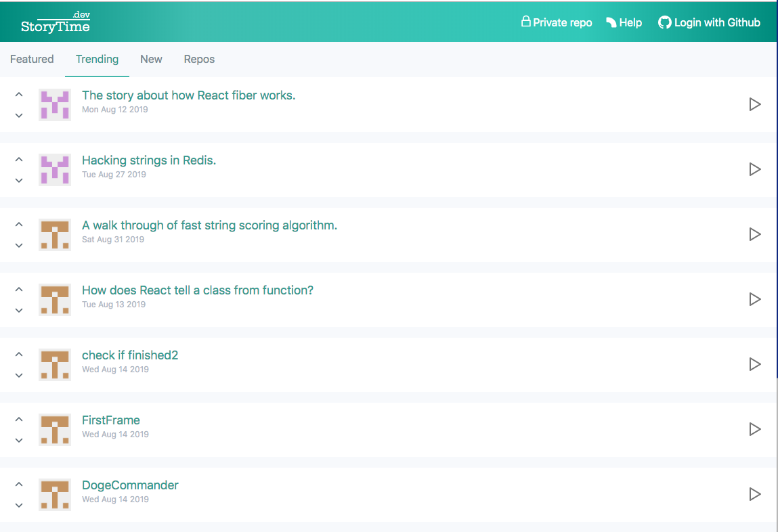Upvote the FirstFrame story
The width and height of the screenshot is (778, 532).
click(x=19, y=419)
